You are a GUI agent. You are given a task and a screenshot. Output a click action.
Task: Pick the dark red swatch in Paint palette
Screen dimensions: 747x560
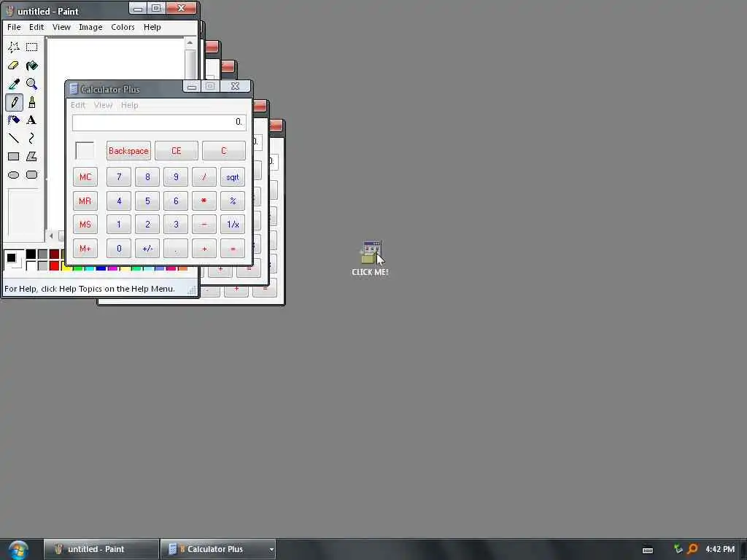coord(54,254)
